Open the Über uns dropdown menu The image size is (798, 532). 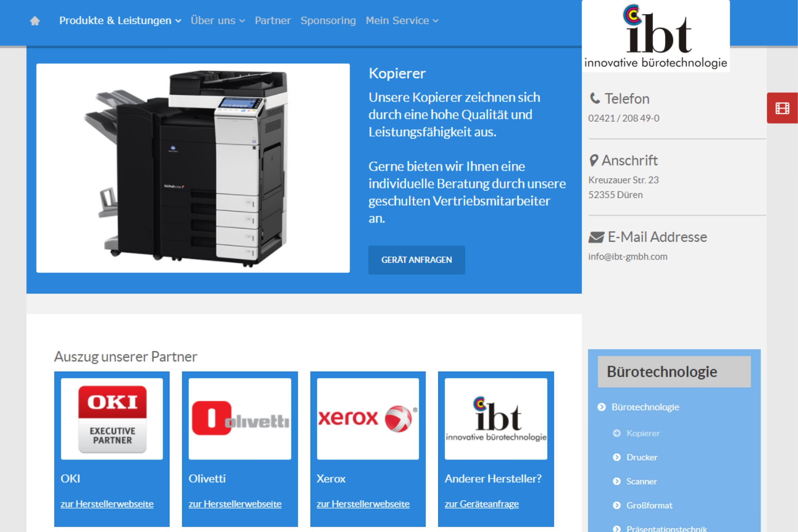[x=217, y=21]
